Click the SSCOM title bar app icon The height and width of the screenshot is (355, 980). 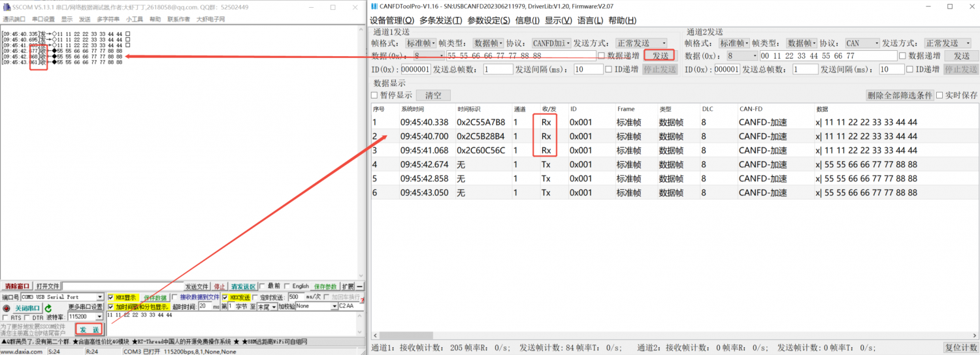coord(6,7)
